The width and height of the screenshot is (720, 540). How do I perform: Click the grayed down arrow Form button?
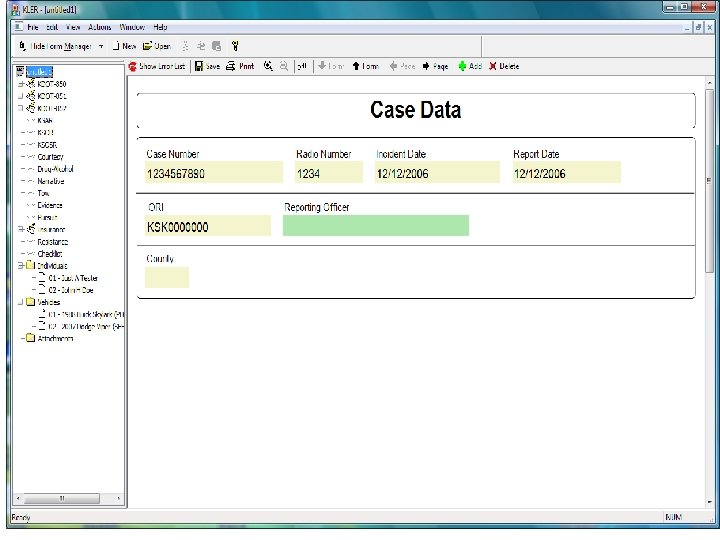(331, 66)
